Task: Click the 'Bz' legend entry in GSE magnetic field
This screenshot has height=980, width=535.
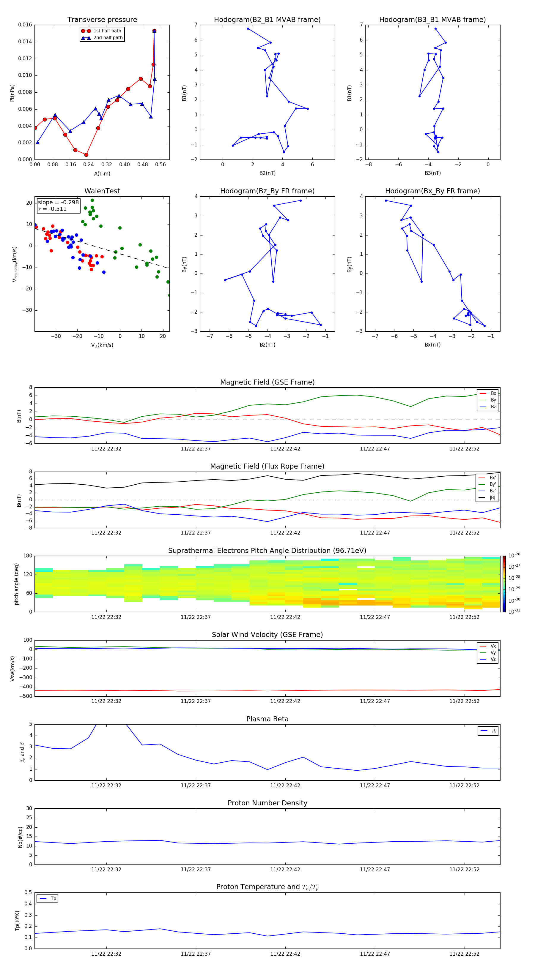Action: coord(488,407)
